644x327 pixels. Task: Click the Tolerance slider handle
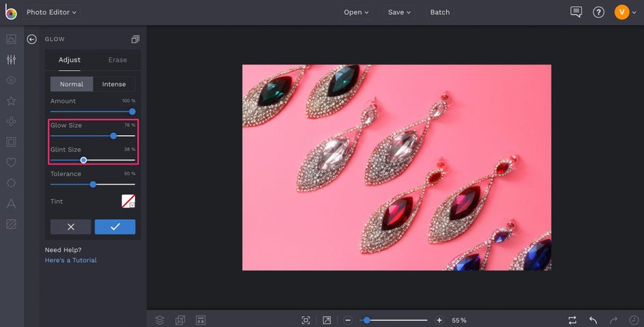point(93,184)
